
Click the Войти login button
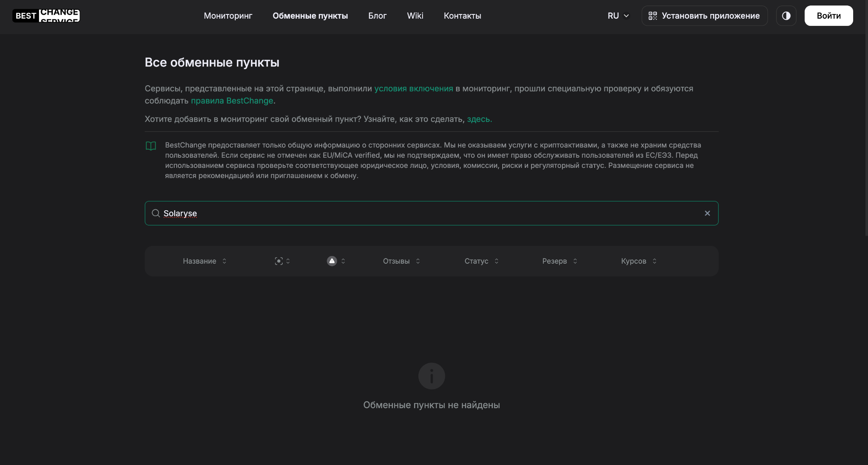pos(829,16)
